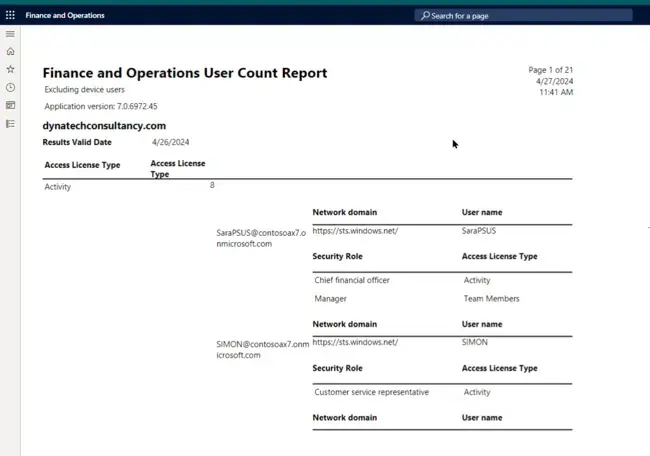
Task: Click Finance and Operations header title
Action: click(65, 15)
